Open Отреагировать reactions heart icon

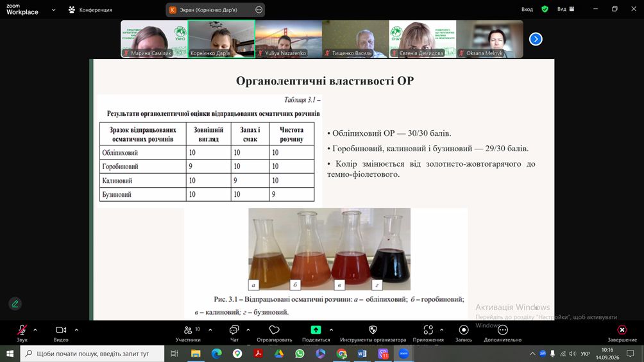(274, 330)
